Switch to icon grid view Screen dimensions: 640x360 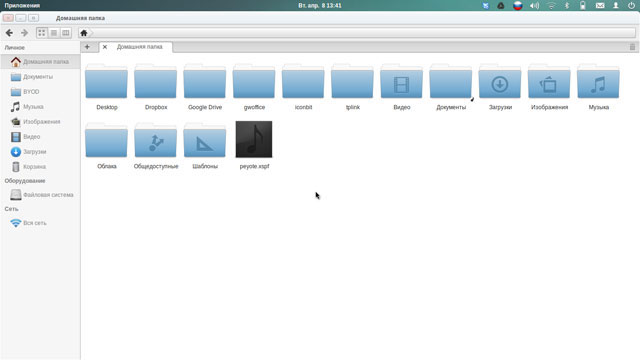pyautogui.click(x=42, y=33)
